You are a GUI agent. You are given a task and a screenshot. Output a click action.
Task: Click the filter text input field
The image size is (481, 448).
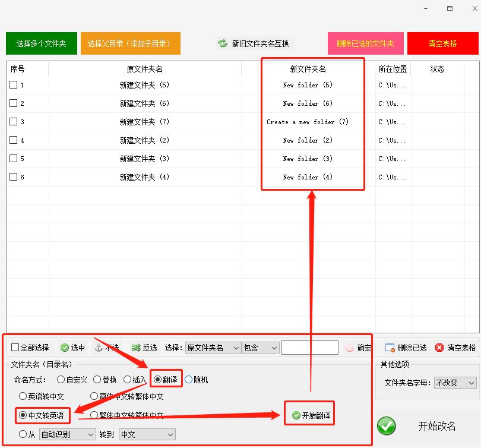pos(310,348)
